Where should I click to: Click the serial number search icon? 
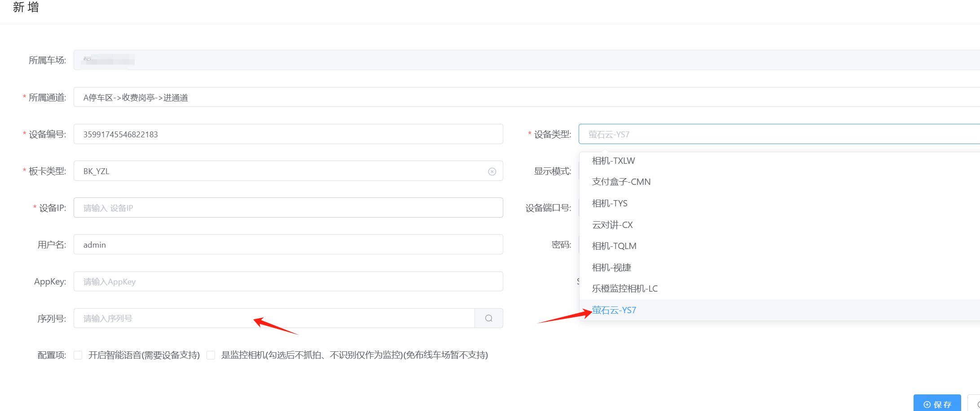pyautogui.click(x=489, y=318)
